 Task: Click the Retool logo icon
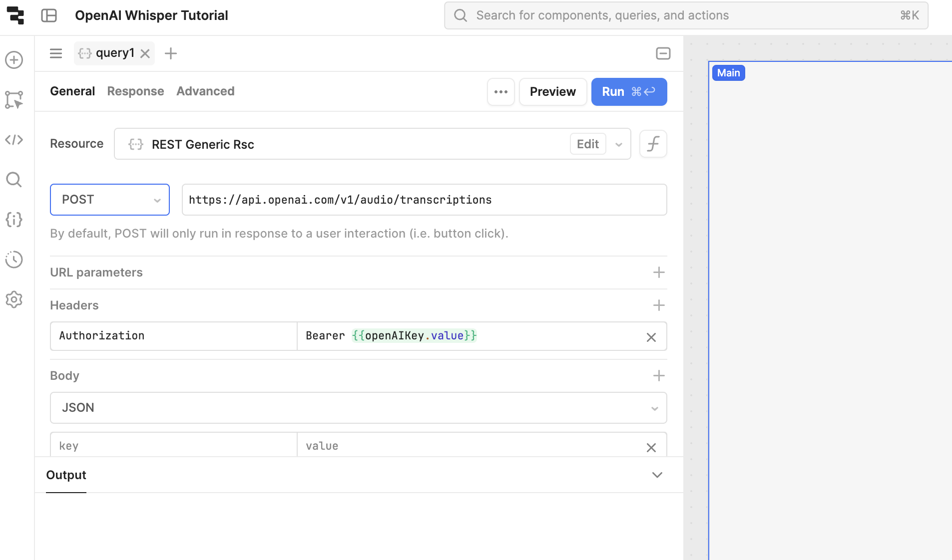point(15,15)
